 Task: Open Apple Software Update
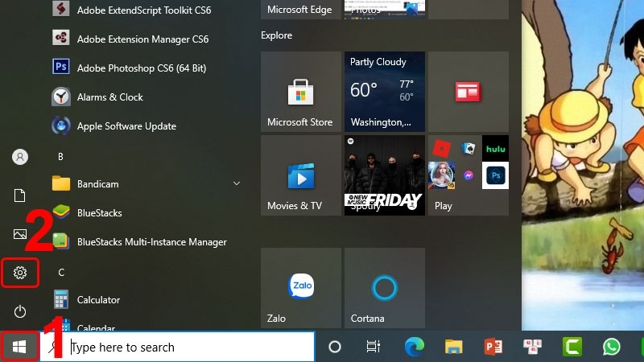pos(114,126)
